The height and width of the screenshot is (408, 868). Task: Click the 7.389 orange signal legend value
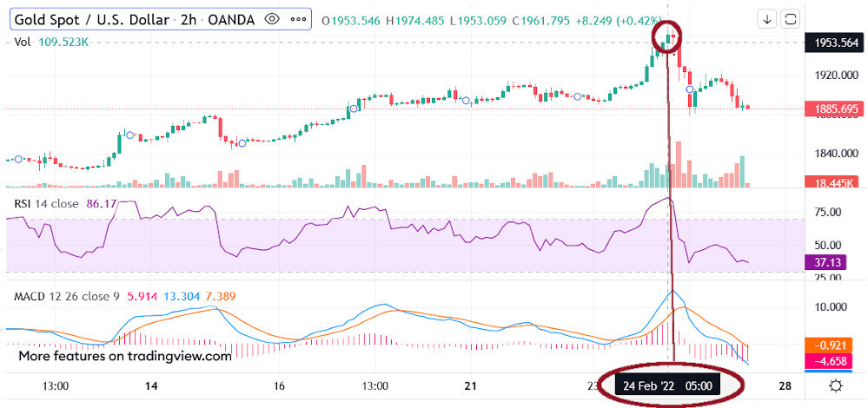pyautogui.click(x=222, y=296)
